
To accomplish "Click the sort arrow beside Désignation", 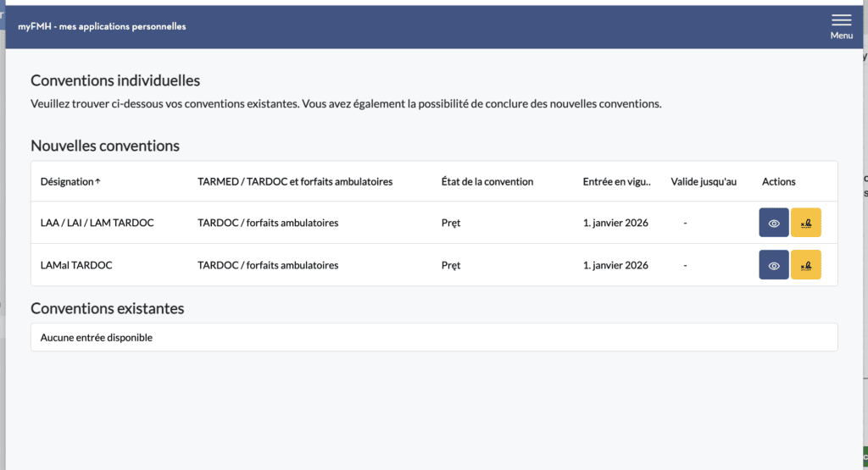I will (x=97, y=182).
